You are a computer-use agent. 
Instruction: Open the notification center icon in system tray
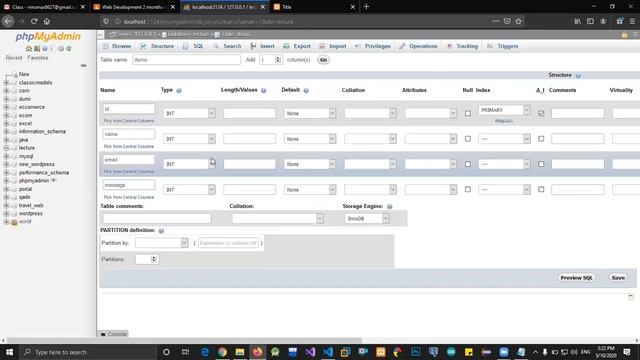pyautogui.click(x=627, y=352)
